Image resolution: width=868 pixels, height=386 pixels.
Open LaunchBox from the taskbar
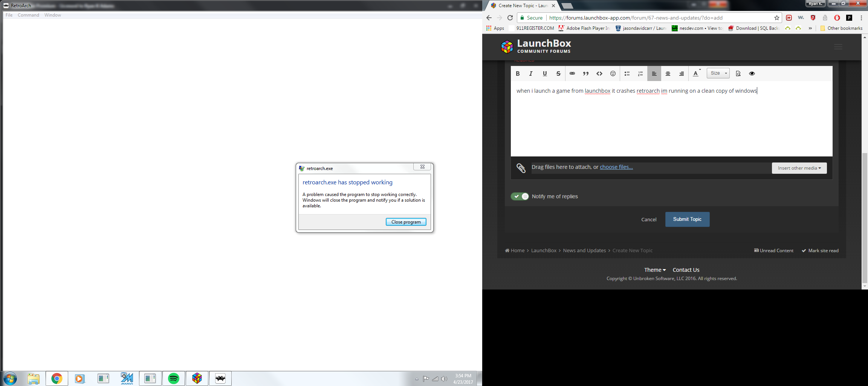point(197,378)
